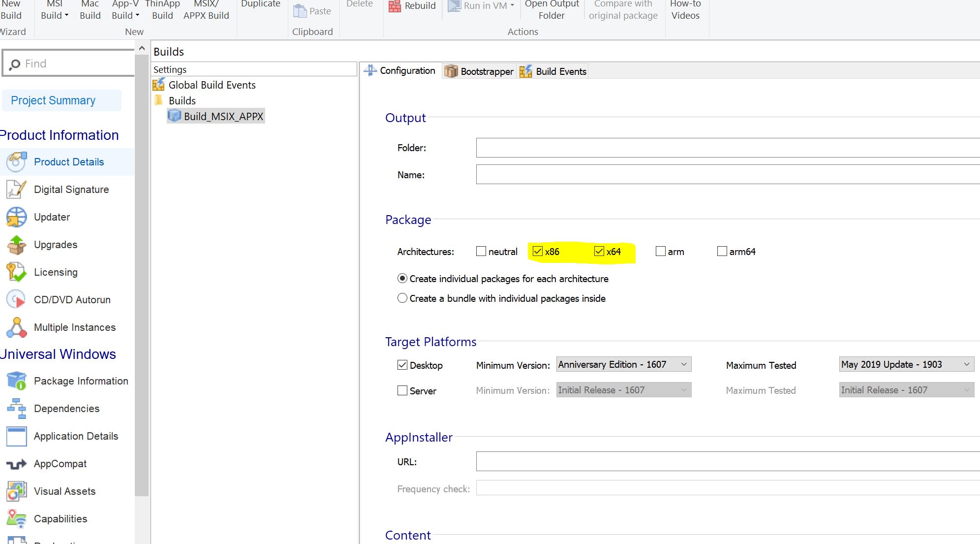Enable the arm64 architecture checkbox
980x544 pixels.
(722, 252)
